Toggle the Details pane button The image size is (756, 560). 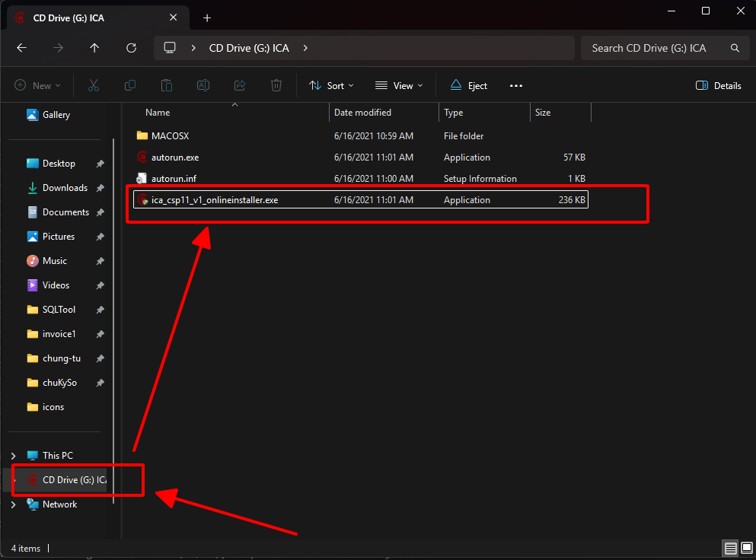(719, 86)
